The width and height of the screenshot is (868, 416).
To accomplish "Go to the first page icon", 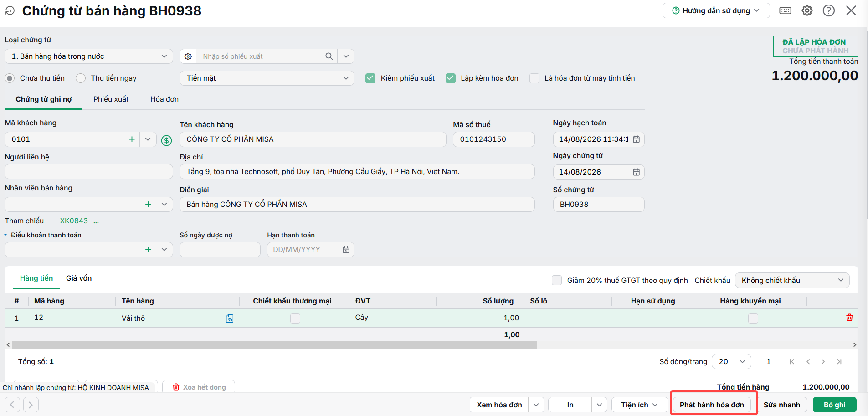I will (792, 362).
